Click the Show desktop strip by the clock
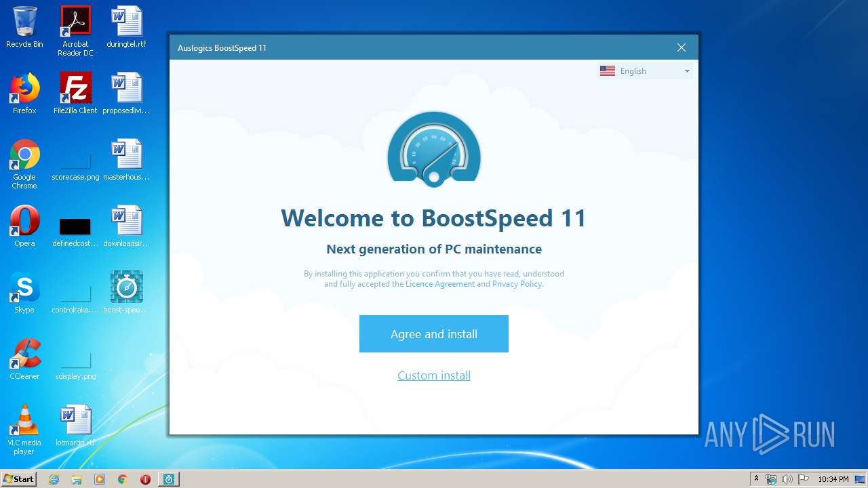The width and height of the screenshot is (868, 488). [861, 479]
